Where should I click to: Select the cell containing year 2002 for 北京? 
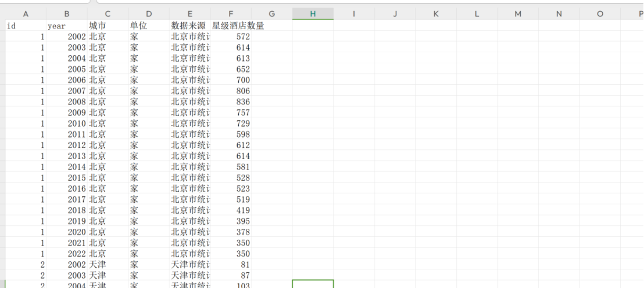pos(66,37)
